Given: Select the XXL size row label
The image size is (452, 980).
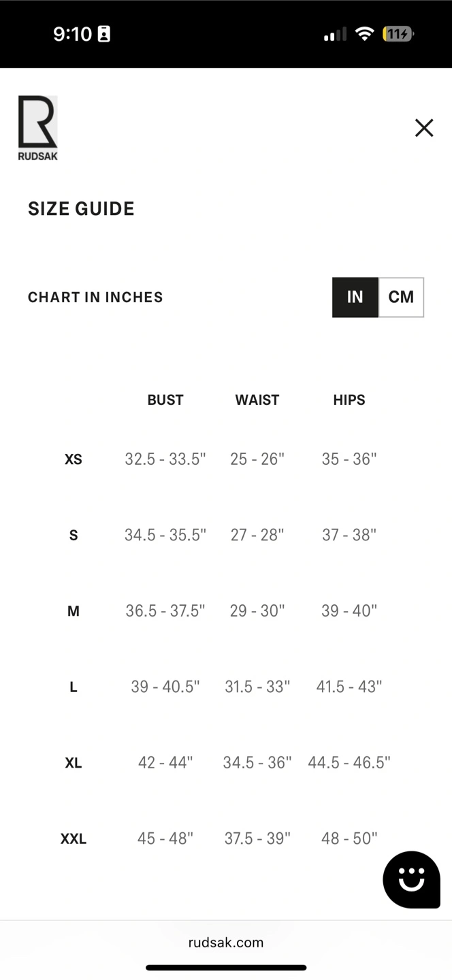Looking at the screenshot, I should click(74, 839).
